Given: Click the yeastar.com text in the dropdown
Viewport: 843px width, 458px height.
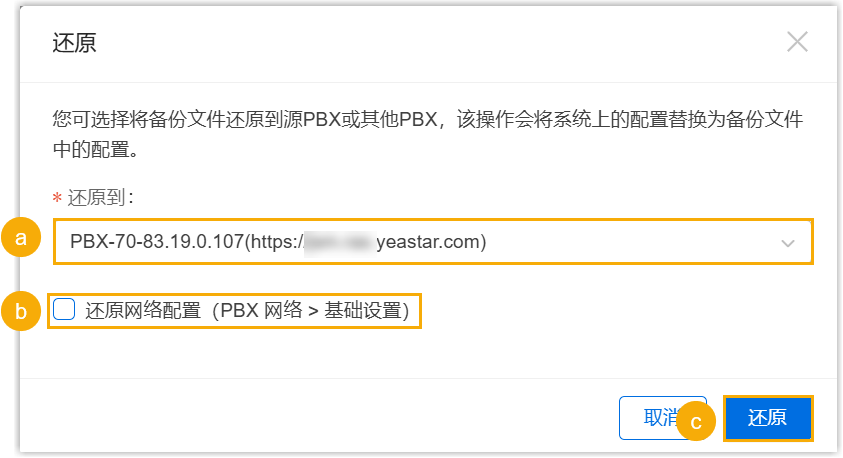Looking at the screenshot, I should [431, 242].
